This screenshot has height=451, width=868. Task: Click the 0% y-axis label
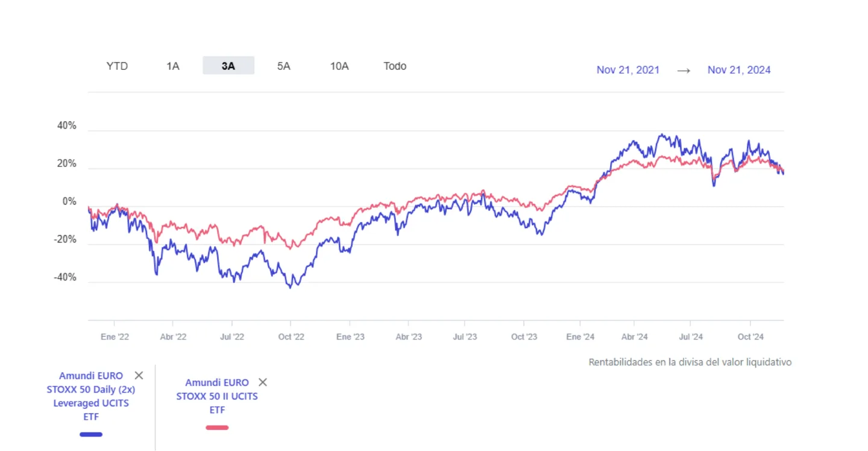pos(70,202)
